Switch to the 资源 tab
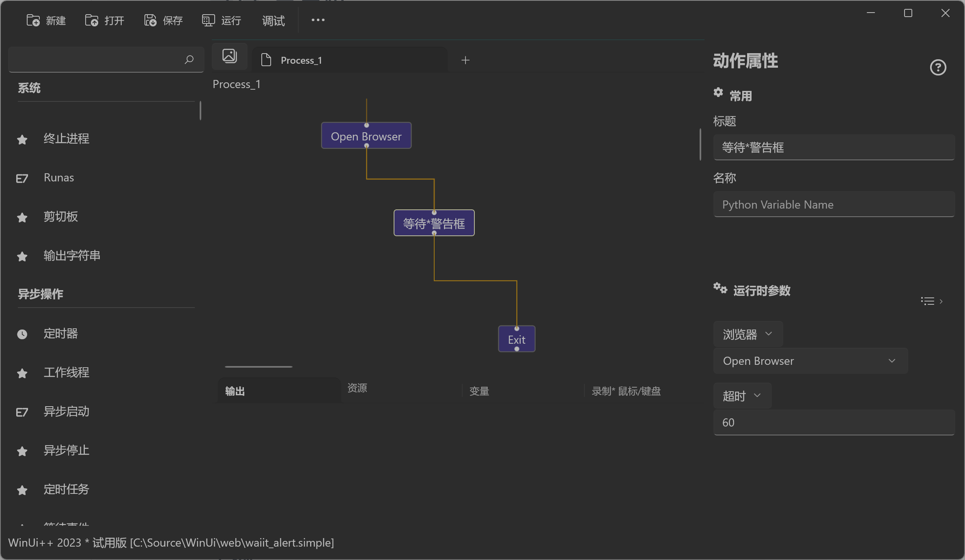Viewport: 965px width, 560px height. click(357, 388)
